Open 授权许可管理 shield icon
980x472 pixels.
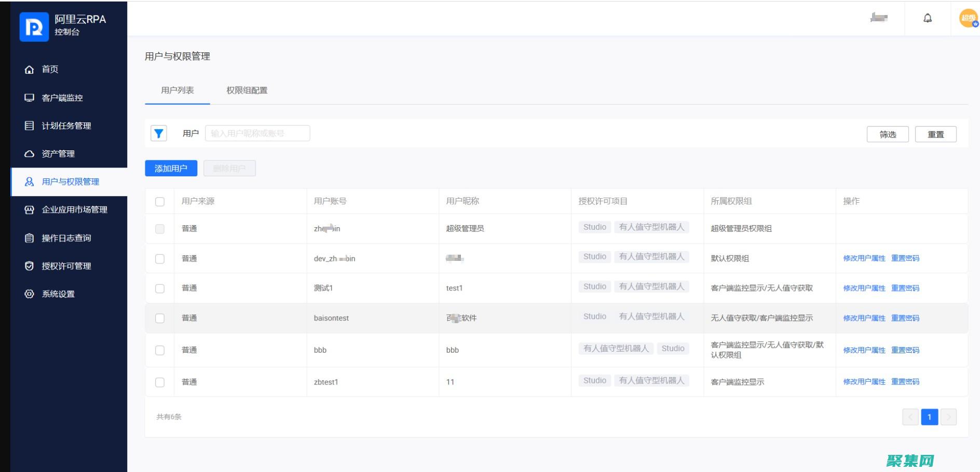click(x=29, y=266)
